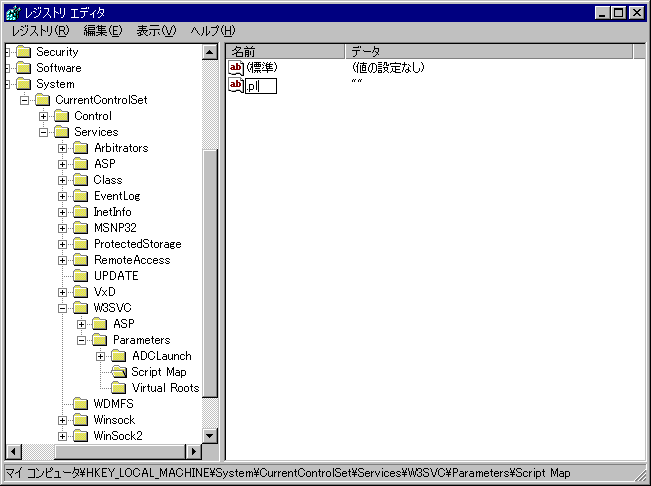Expand the ProtectedStorage key
The image size is (651, 486).
63,244
